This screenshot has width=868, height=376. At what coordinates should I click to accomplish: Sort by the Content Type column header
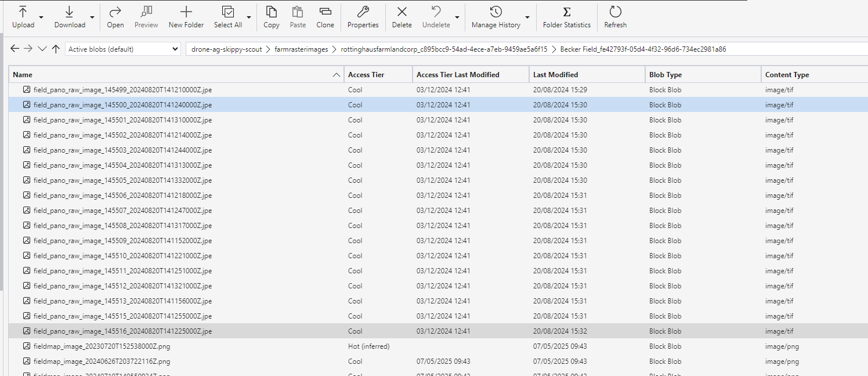coord(815,74)
